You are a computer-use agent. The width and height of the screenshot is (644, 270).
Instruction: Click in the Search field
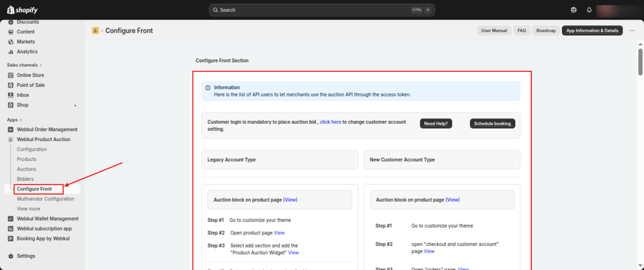(x=321, y=10)
